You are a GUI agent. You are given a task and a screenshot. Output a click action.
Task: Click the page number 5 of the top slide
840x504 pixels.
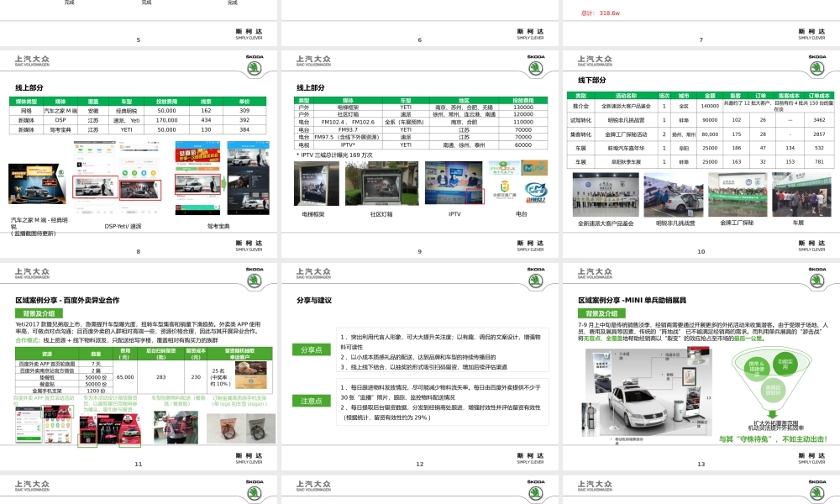[139, 39]
